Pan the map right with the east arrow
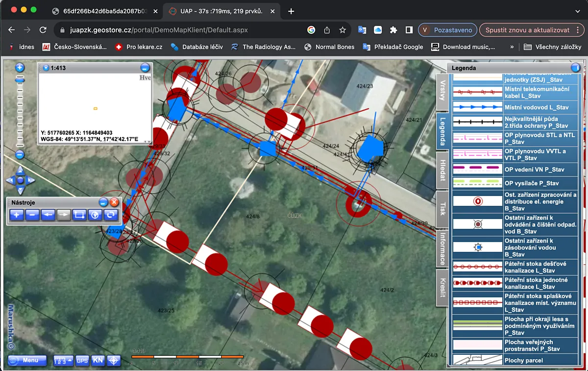This screenshot has height=371, width=588. [30, 180]
